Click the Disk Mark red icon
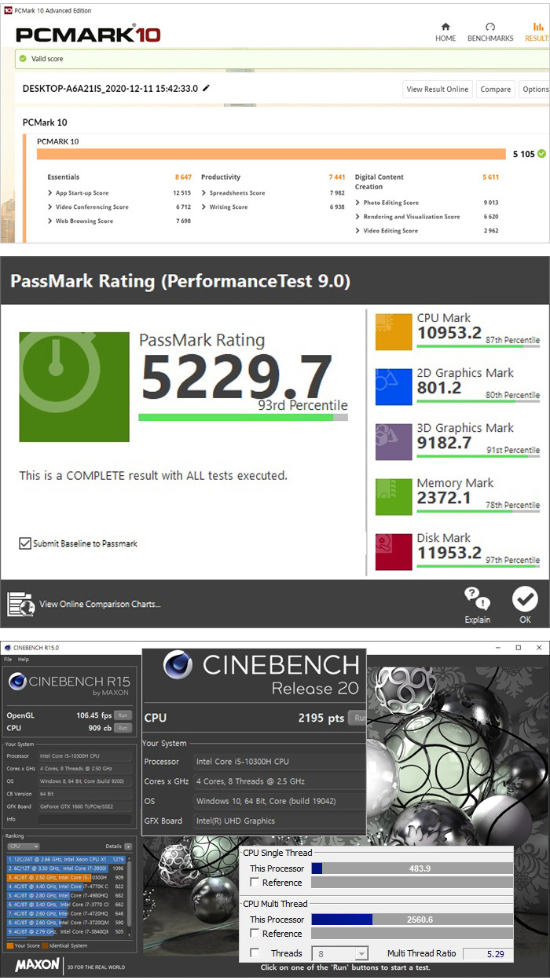The height and width of the screenshot is (980, 550). coord(394,552)
